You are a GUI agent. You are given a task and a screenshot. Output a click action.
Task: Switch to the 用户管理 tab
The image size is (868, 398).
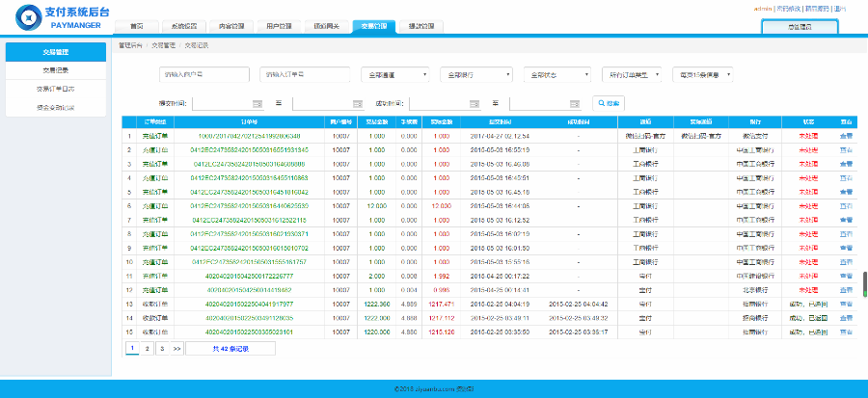click(x=279, y=27)
